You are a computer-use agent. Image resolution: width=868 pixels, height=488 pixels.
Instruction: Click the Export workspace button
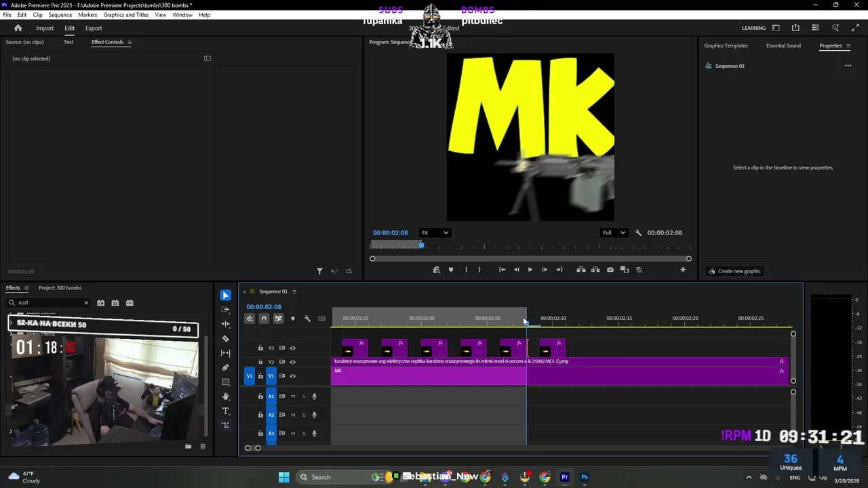point(94,28)
